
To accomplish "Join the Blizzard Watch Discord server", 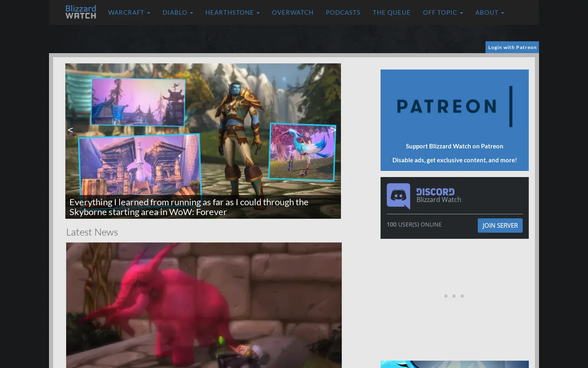I will click(500, 226).
